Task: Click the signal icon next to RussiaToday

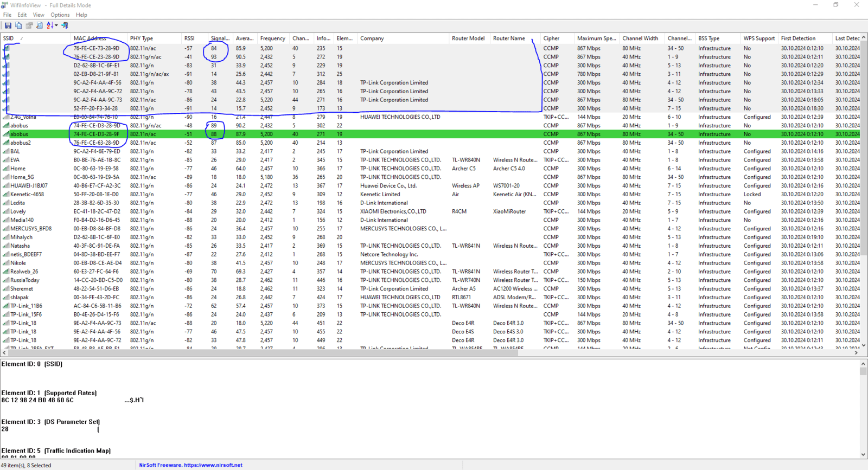Action: point(6,280)
